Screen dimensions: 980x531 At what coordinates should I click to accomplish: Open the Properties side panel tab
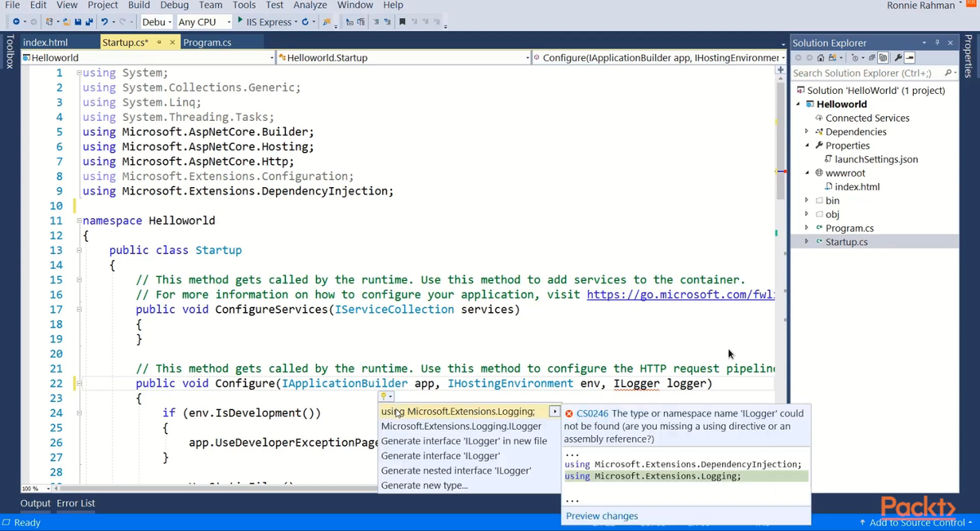(x=969, y=55)
